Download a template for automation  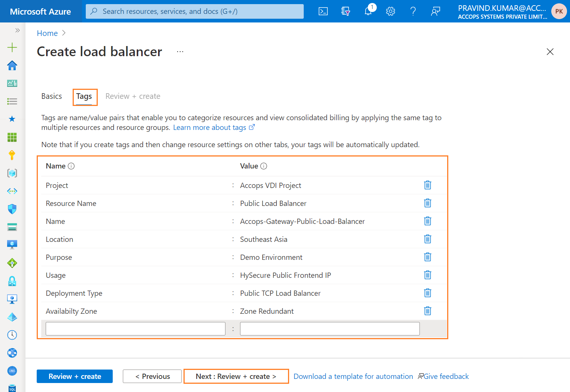353,376
